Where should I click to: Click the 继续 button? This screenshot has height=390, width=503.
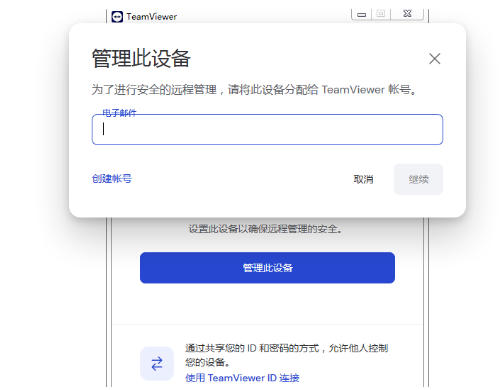(418, 179)
